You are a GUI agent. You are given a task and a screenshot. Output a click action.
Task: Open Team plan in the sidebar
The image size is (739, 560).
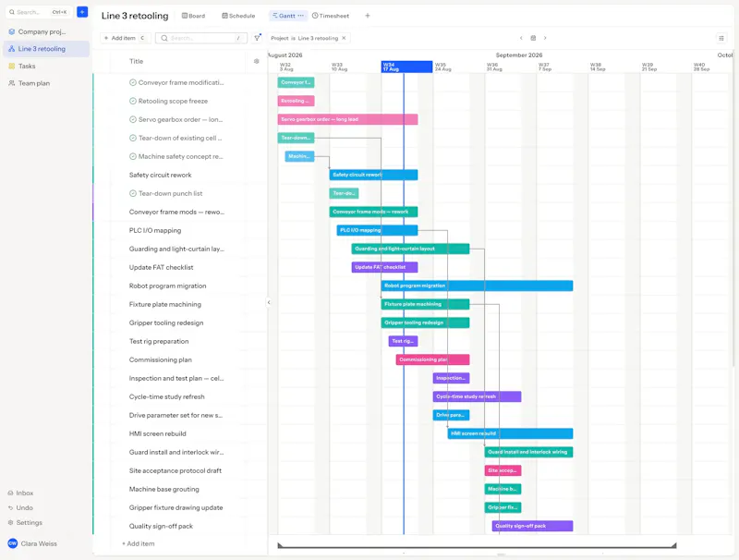(33, 83)
